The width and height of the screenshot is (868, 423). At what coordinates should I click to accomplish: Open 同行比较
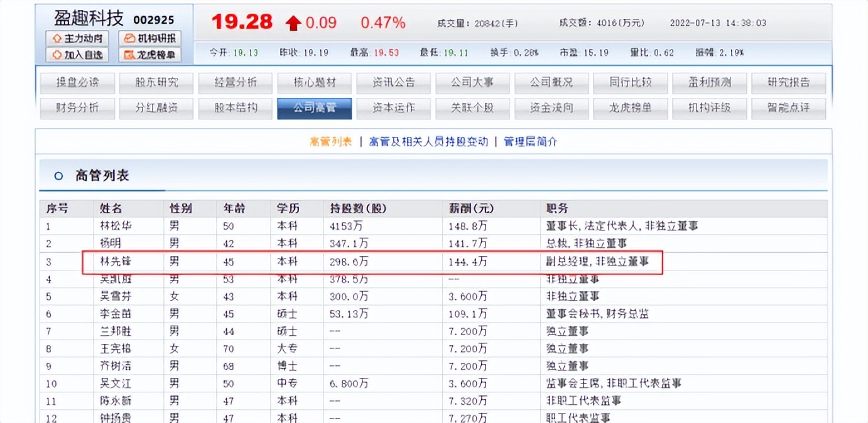tap(630, 82)
